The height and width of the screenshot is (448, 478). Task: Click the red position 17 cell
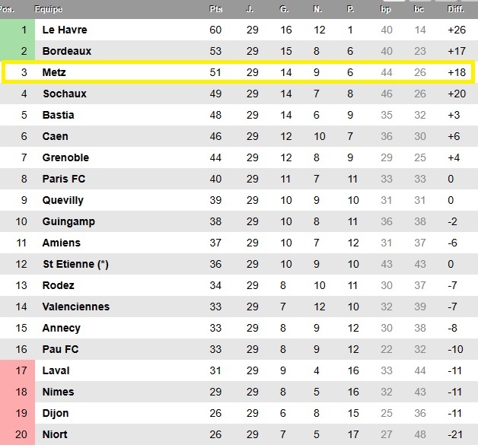coord(18,370)
